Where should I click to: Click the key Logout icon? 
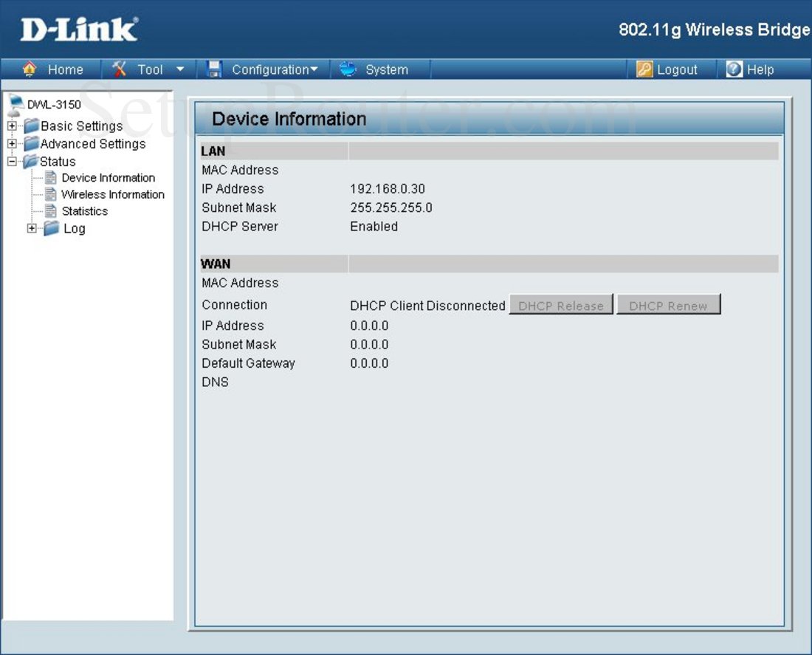644,69
